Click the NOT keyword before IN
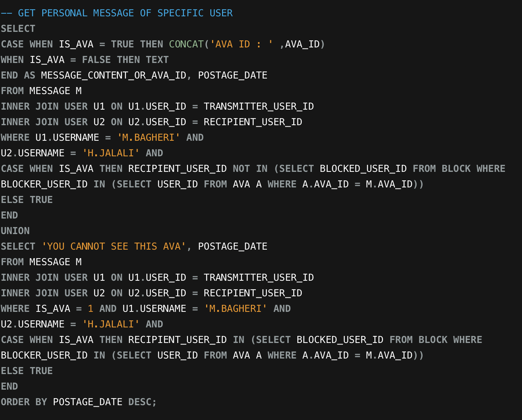 click(241, 169)
